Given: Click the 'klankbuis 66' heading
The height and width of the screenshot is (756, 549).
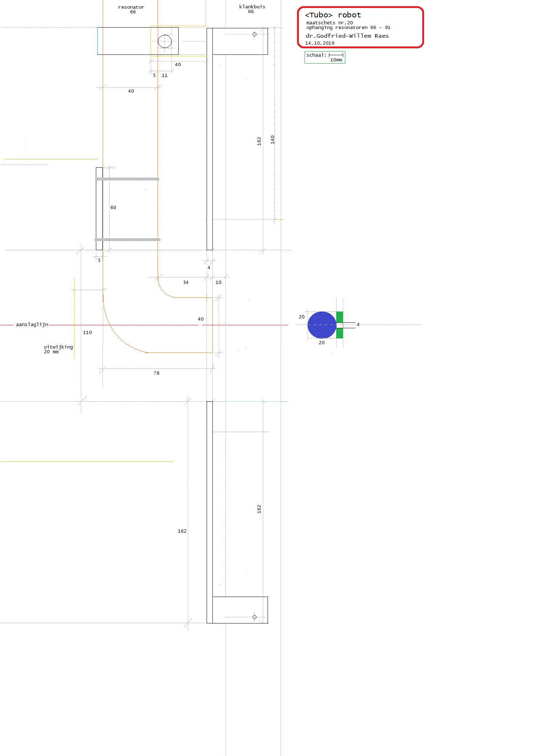Looking at the screenshot, I should [252, 9].
